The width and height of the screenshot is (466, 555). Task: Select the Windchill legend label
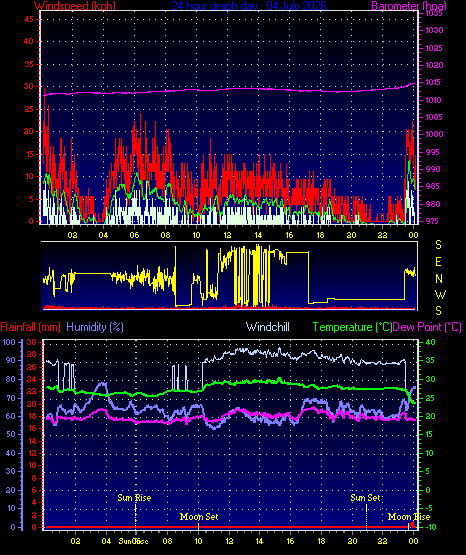pyautogui.click(x=267, y=327)
